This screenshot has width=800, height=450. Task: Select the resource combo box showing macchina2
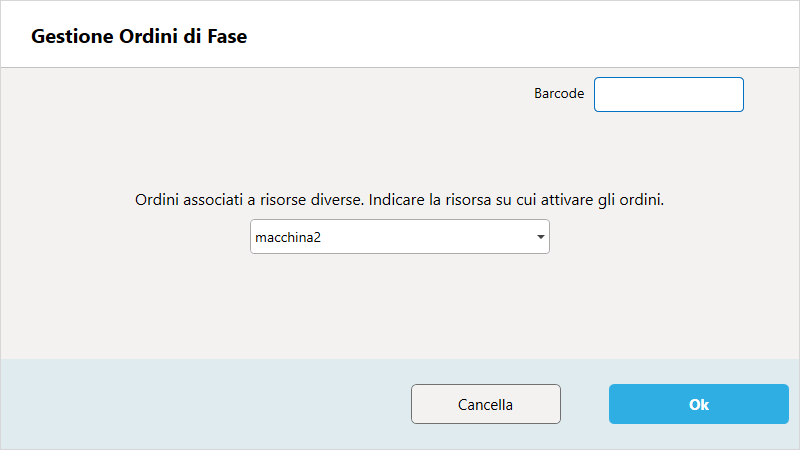[399, 237]
